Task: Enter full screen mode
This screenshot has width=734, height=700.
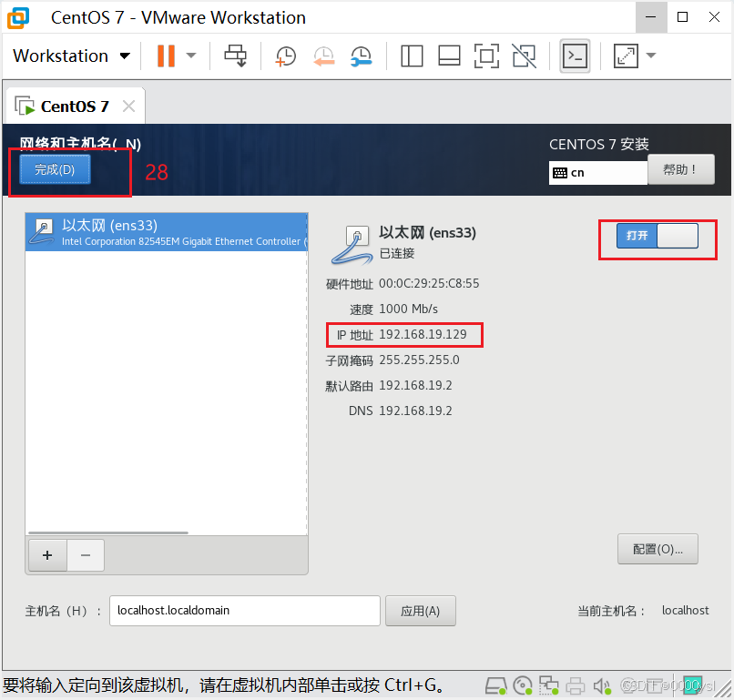Action: 487,56
